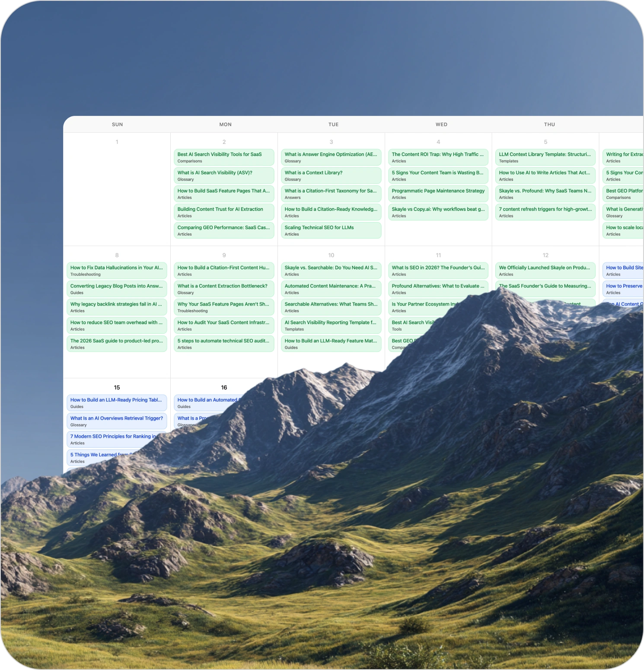Open 'What is a Context Library?' glossary item
Screen dimensions: 644x670
(331, 175)
